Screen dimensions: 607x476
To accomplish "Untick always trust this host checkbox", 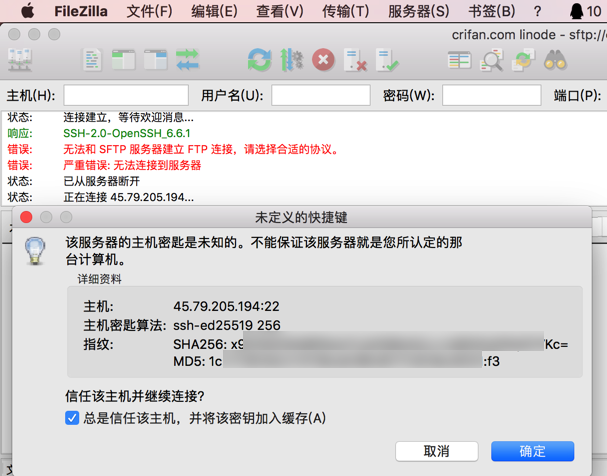I will 72,418.
